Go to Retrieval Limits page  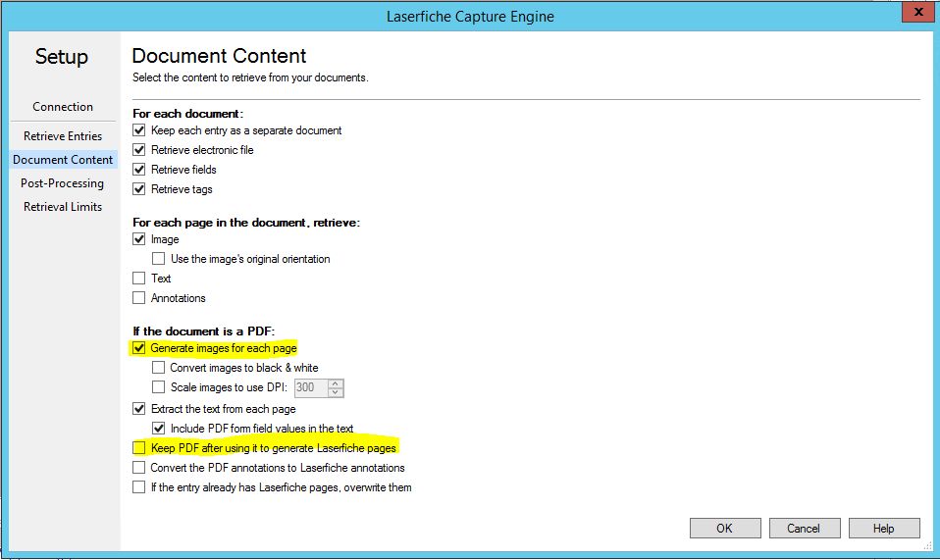63,207
